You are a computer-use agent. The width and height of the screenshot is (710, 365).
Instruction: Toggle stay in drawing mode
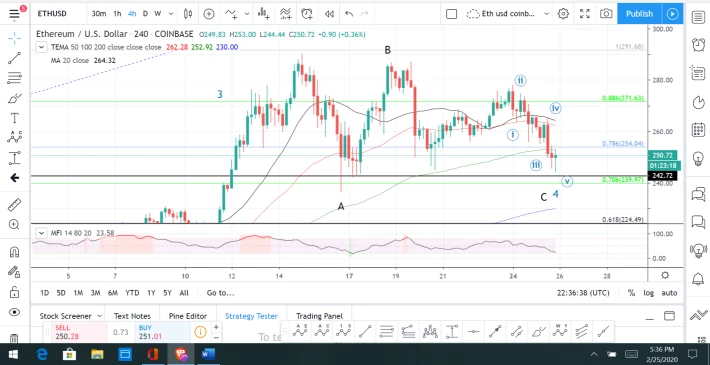coord(14,271)
